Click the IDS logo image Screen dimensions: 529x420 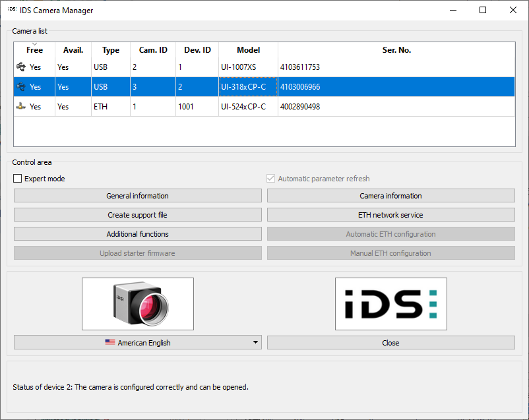(x=391, y=304)
